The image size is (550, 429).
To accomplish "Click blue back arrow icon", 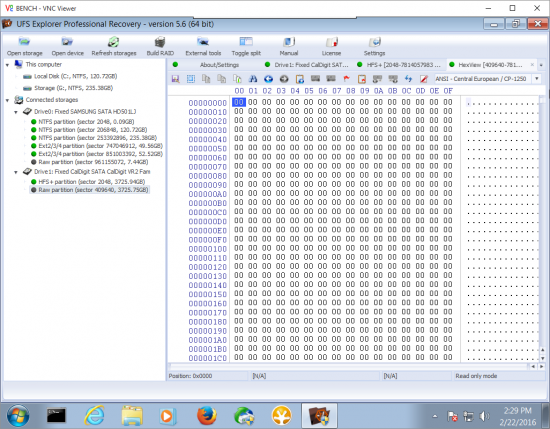I will 268,79.
